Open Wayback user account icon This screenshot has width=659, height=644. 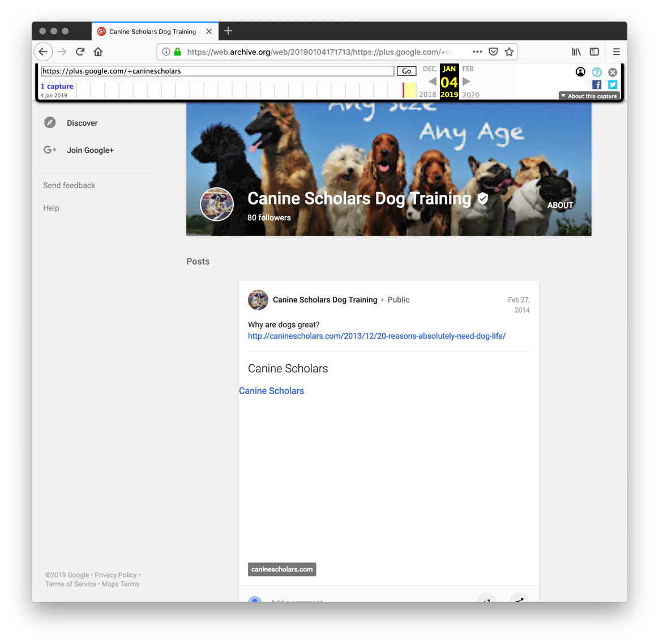[x=580, y=72]
